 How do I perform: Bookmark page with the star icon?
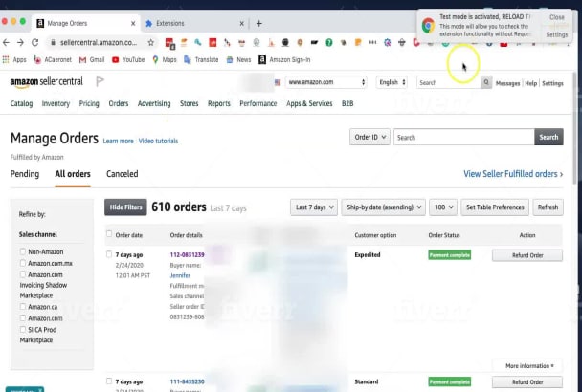(150, 43)
